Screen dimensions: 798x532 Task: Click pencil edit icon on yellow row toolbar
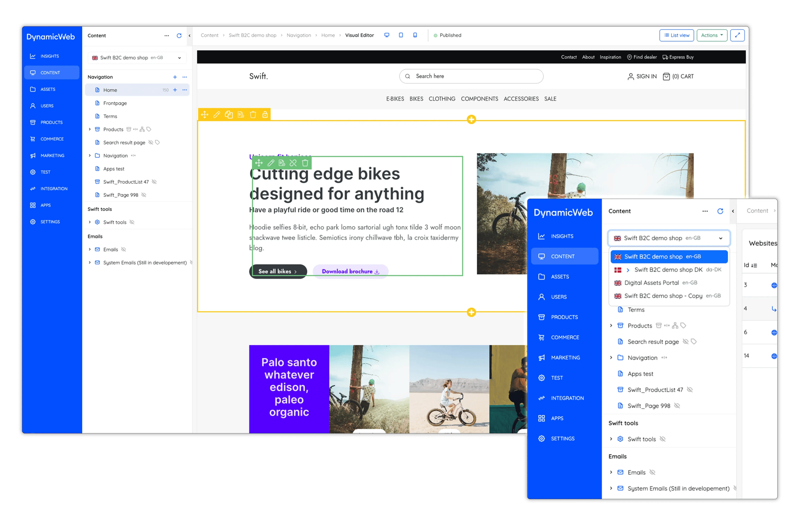(x=217, y=115)
